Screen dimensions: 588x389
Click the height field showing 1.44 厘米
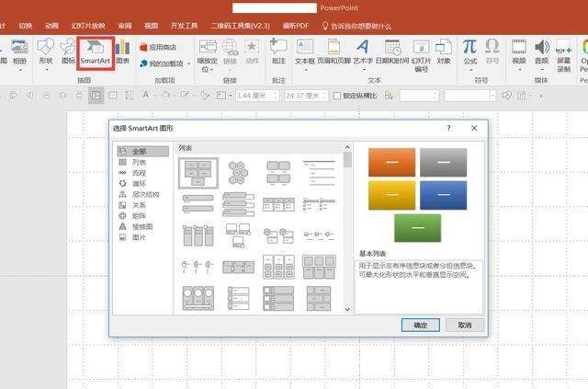tap(257, 96)
